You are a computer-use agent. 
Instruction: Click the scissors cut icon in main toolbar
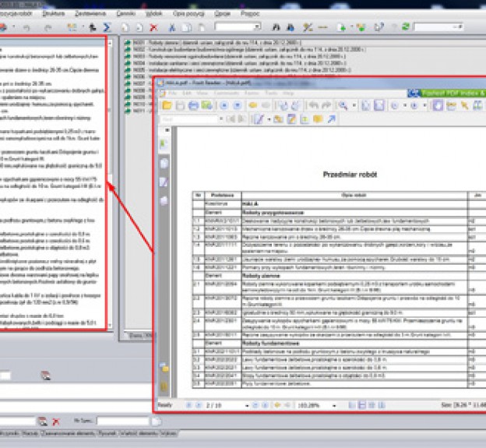click(x=172, y=27)
